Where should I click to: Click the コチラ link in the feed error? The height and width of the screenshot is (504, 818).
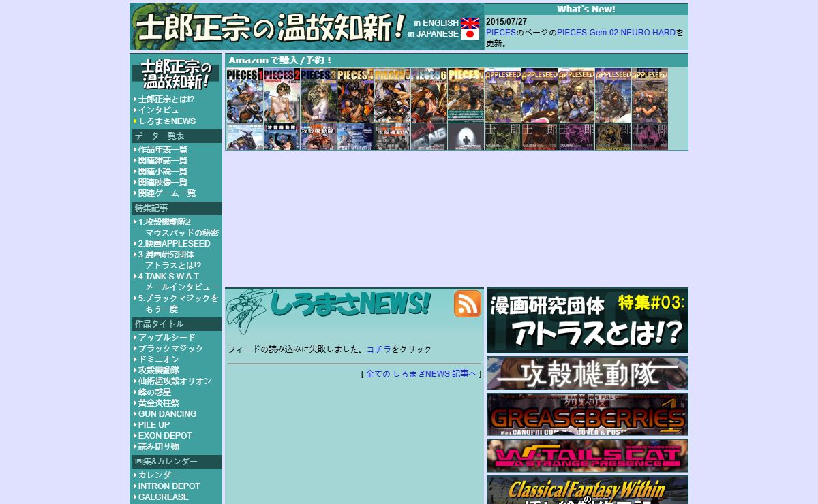click(379, 349)
